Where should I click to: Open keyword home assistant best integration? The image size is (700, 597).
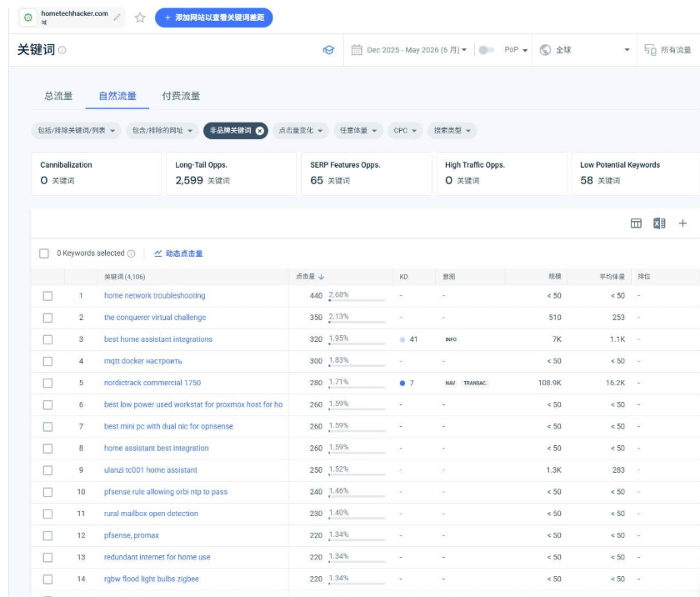pos(157,449)
